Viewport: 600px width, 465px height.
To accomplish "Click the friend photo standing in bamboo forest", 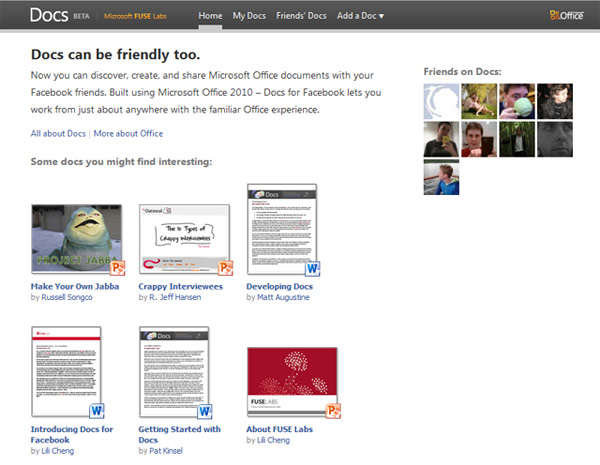I will (x=517, y=139).
